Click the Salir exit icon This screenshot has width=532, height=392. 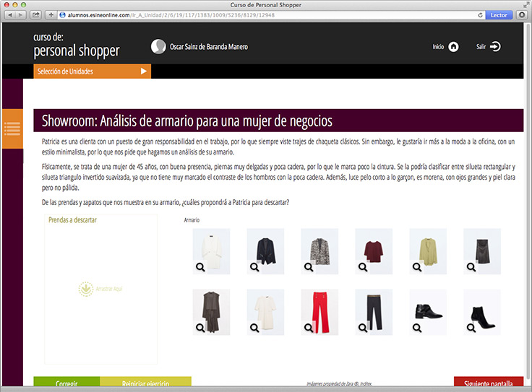[x=495, y=47]
